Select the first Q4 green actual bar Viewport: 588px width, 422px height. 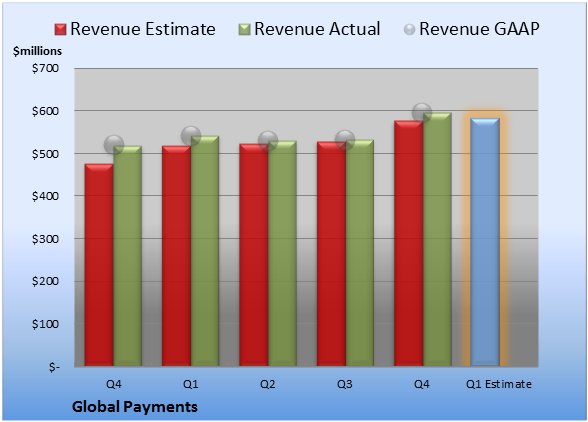pyautogui.click(x=128, y=256)
